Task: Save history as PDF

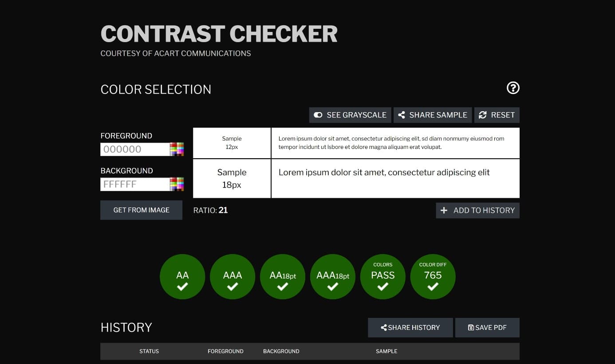Action: click(x=487, y=328)
